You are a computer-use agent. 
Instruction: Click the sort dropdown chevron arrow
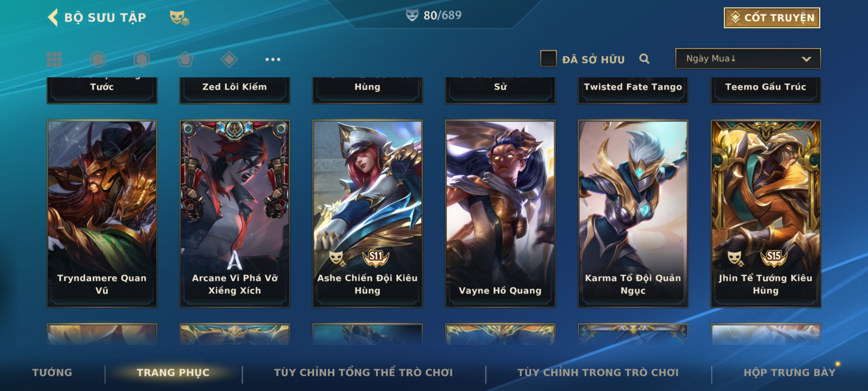click(x=806, y=59)
